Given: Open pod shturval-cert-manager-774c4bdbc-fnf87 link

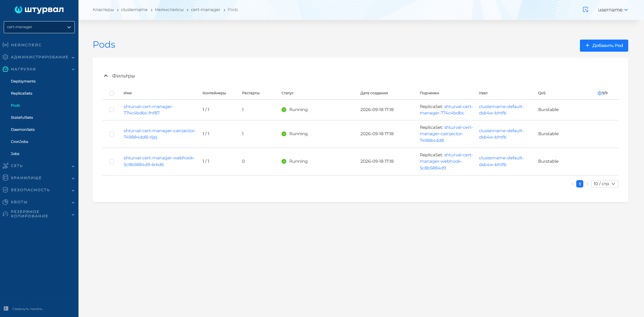Looking at the screenshot, I should (148, 110).
